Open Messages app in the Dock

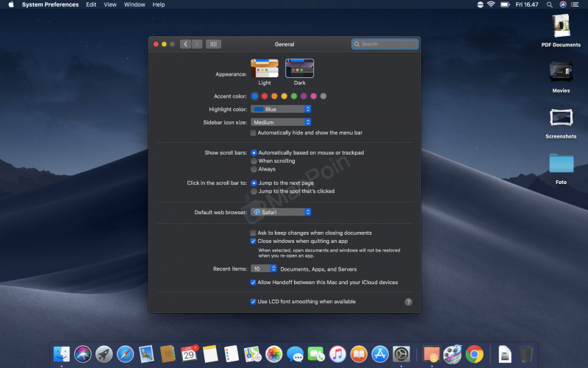point(295,354)
